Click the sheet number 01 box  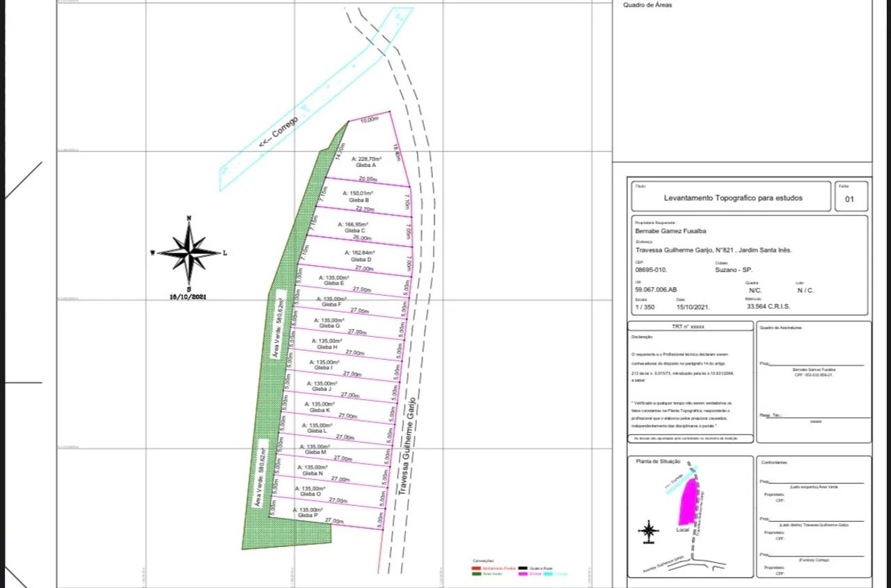[851, 199]
